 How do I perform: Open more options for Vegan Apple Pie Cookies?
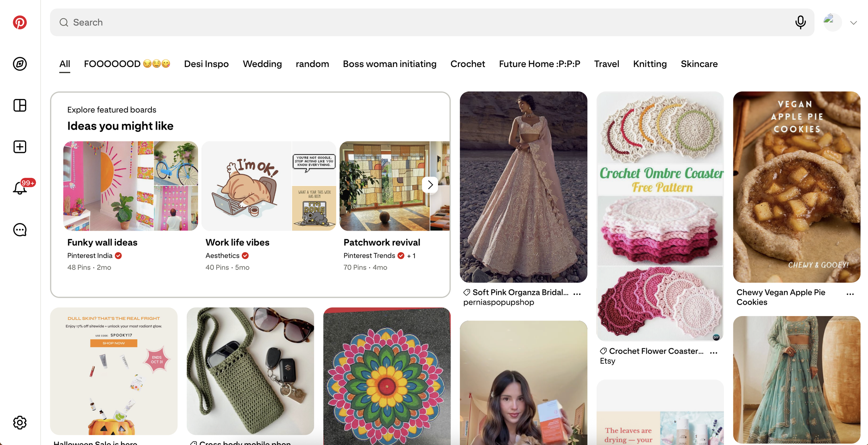coord(850,294)
